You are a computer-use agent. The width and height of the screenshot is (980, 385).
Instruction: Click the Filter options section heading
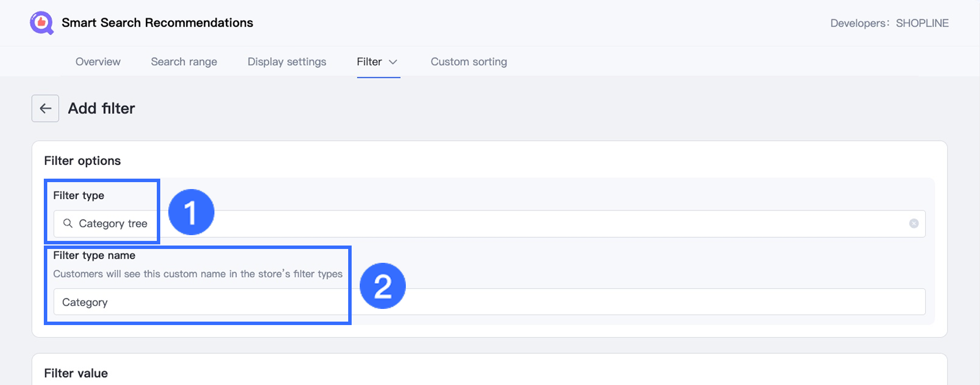point(82,161)
